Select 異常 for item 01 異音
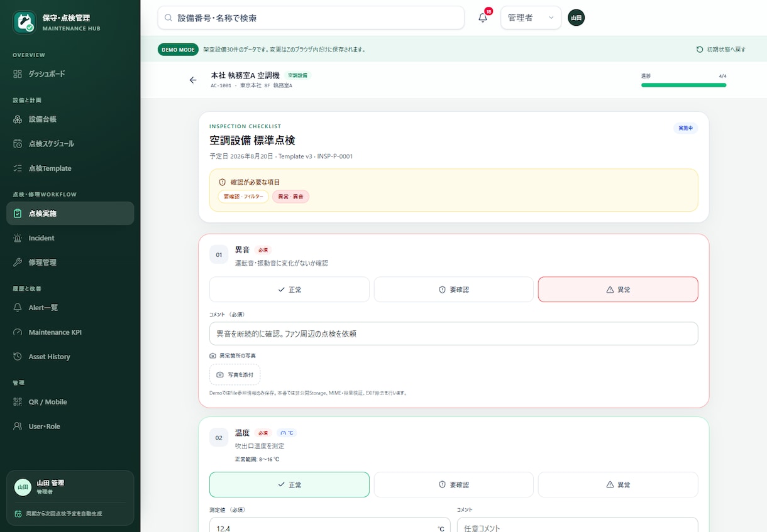767x532 pixels. tap(618, 290)
